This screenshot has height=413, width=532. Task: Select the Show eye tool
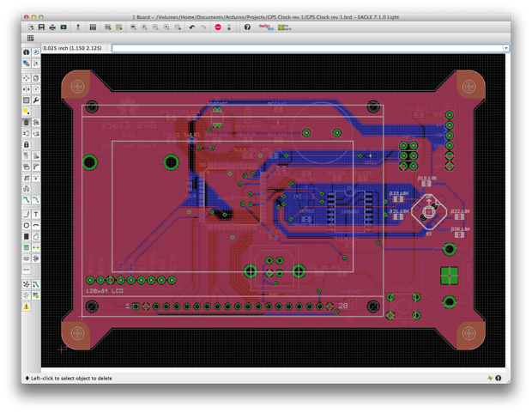[x=36, y=52]
